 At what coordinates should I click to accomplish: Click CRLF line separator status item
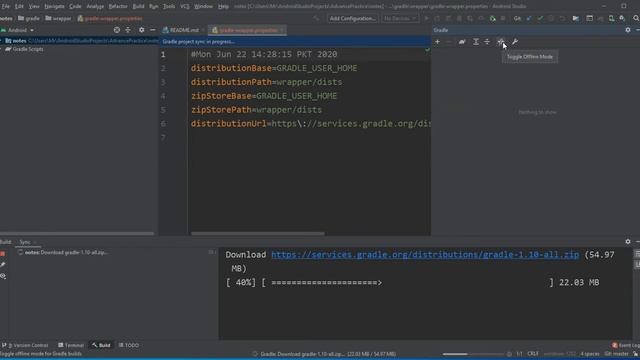click(533, 354)
